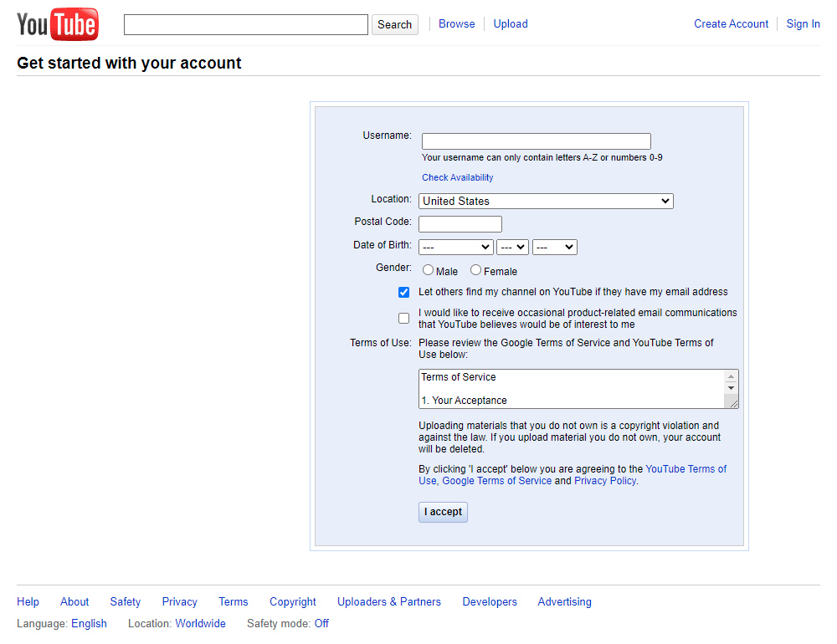This screenshot has height=644, width=837.
Task: Change Location from Worldwide
Action: [200, 623]
